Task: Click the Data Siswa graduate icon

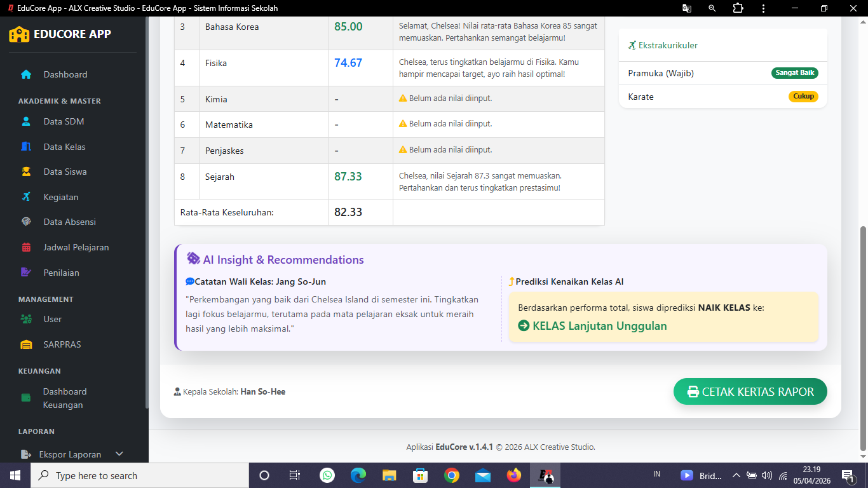Action: point(26,172)
